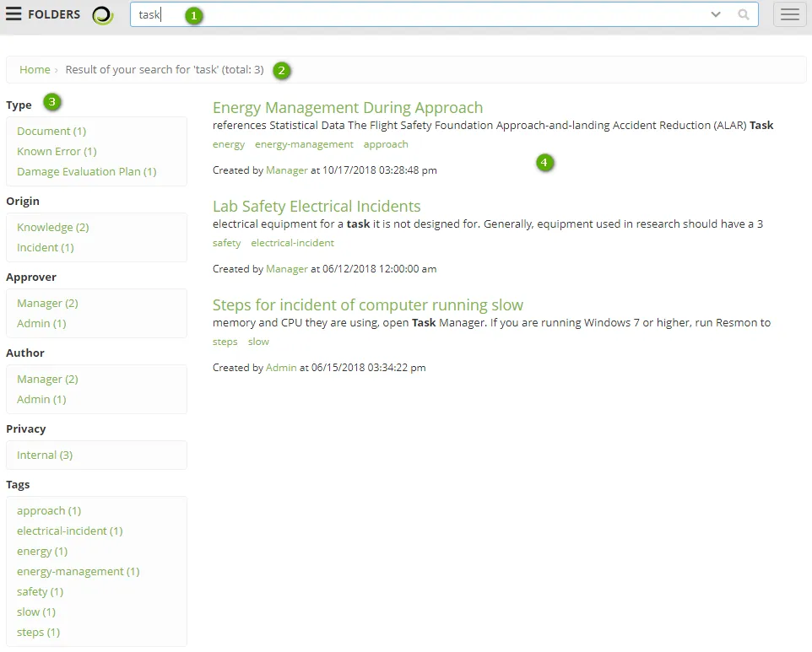The image size is (812, 652).
Task: Go to Home breadcrumb
Action: click(35, 69)
